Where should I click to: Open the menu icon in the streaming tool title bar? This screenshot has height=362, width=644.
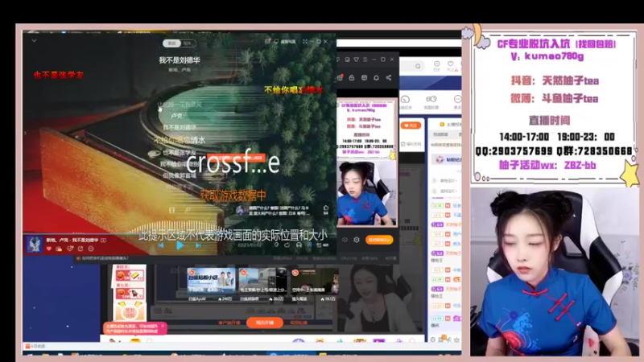pos(365,60)
